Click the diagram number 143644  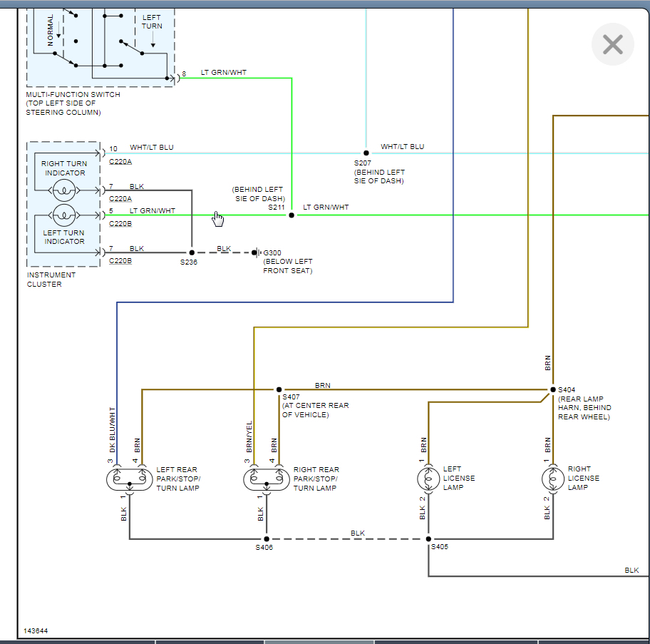pos(36,631)
